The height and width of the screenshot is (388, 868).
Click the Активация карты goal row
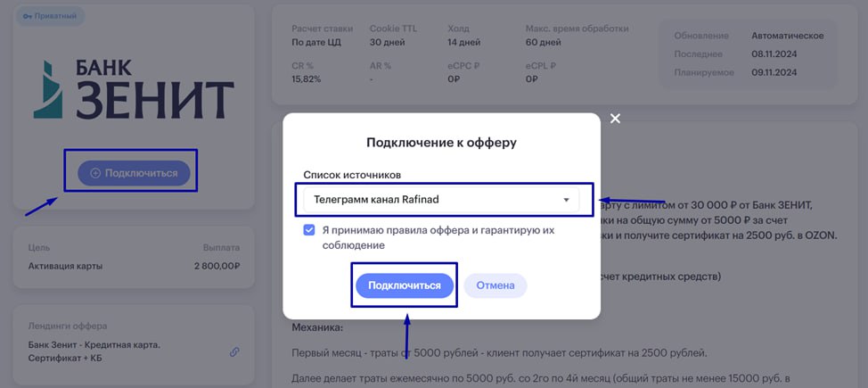pos(134,266)
